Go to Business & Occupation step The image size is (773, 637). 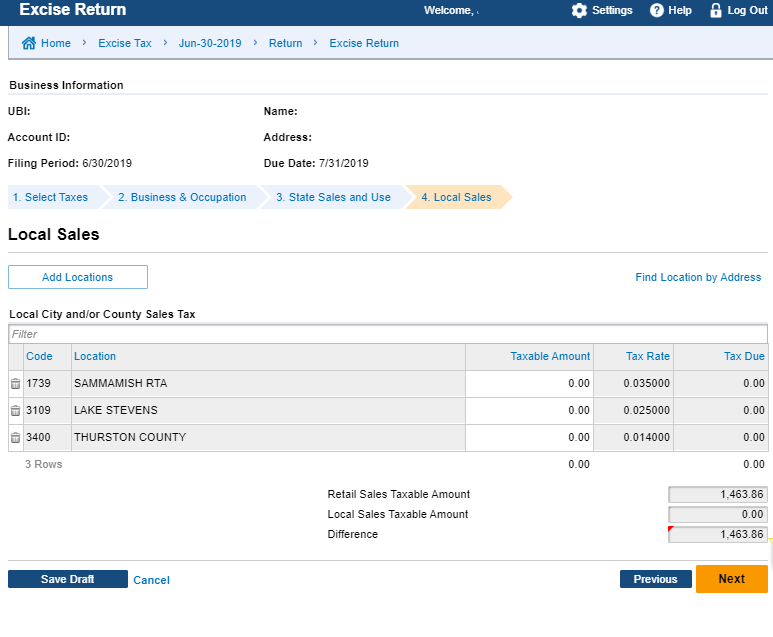pyautogui.click(x=182, y=197)
